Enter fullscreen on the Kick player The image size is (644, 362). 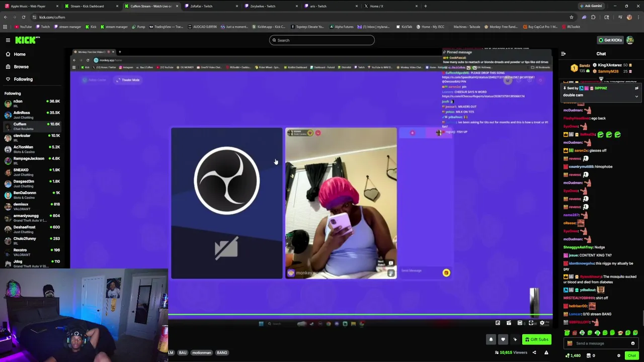(x=531, y=323)
